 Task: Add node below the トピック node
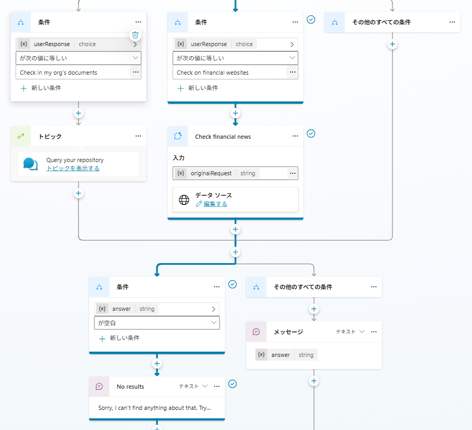78,193
